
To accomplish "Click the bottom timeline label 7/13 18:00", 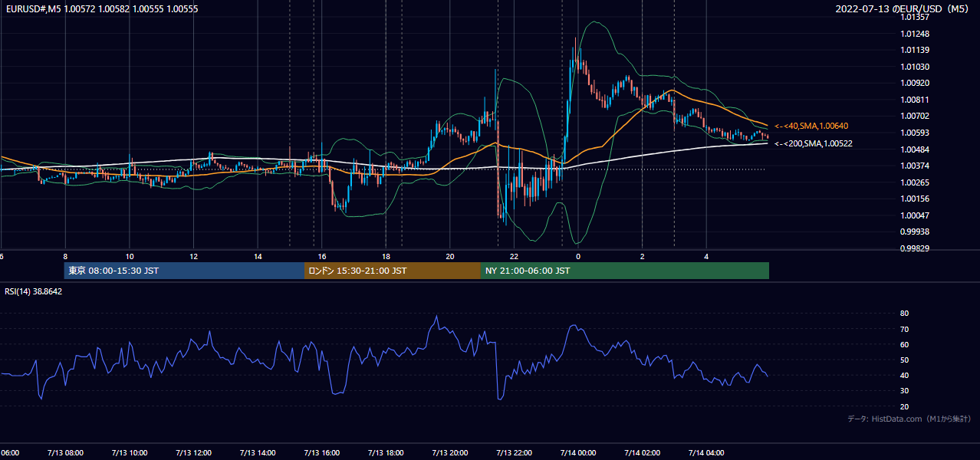I will (x=386, y=452).
